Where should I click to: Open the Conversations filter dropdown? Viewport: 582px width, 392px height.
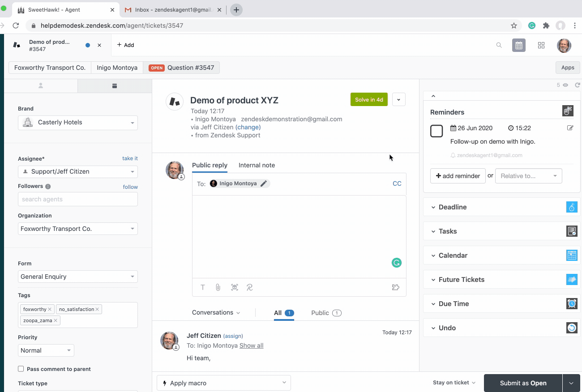pyautogui.click(x=216, y=313)
